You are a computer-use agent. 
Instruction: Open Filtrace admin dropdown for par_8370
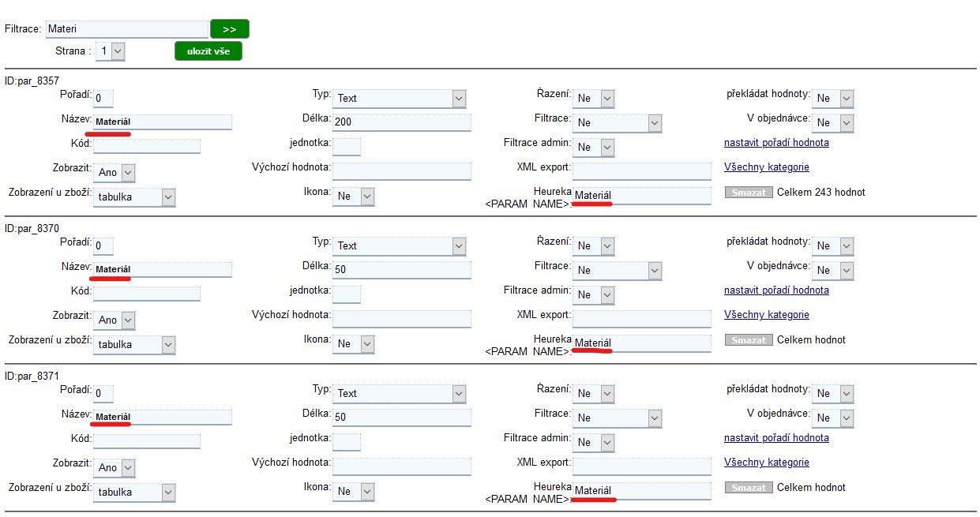(593, 294)
